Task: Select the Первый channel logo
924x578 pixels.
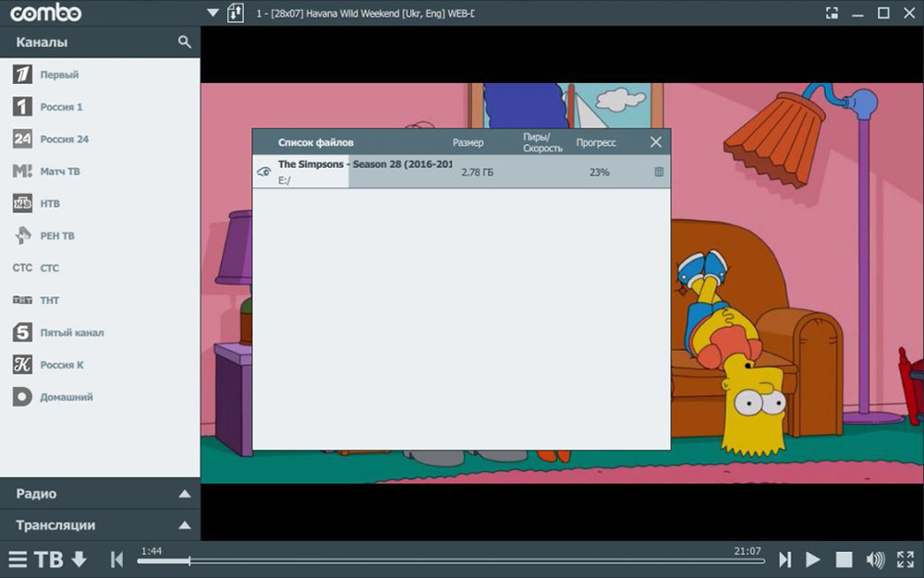Action: tap(22, 74)
